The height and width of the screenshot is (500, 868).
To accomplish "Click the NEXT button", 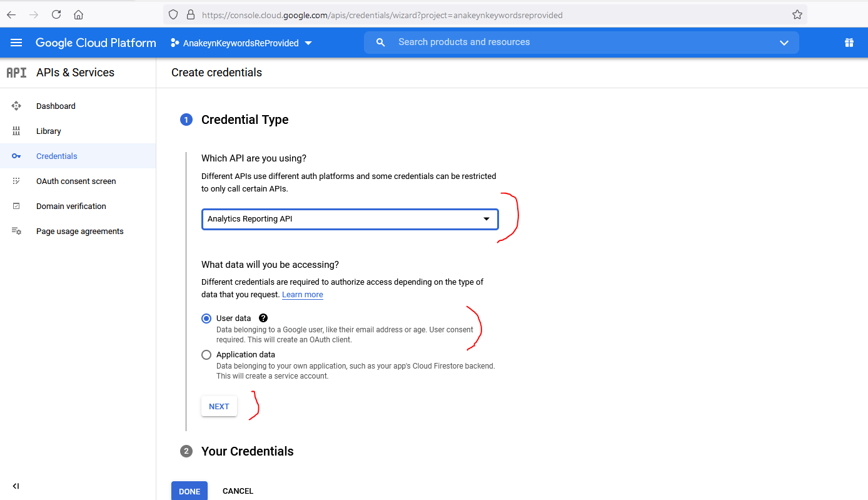I will tap(219, 406).
